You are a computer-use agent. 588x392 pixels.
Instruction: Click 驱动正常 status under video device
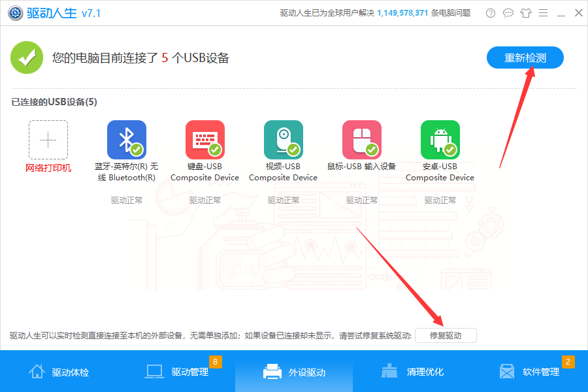coord(284,201)
